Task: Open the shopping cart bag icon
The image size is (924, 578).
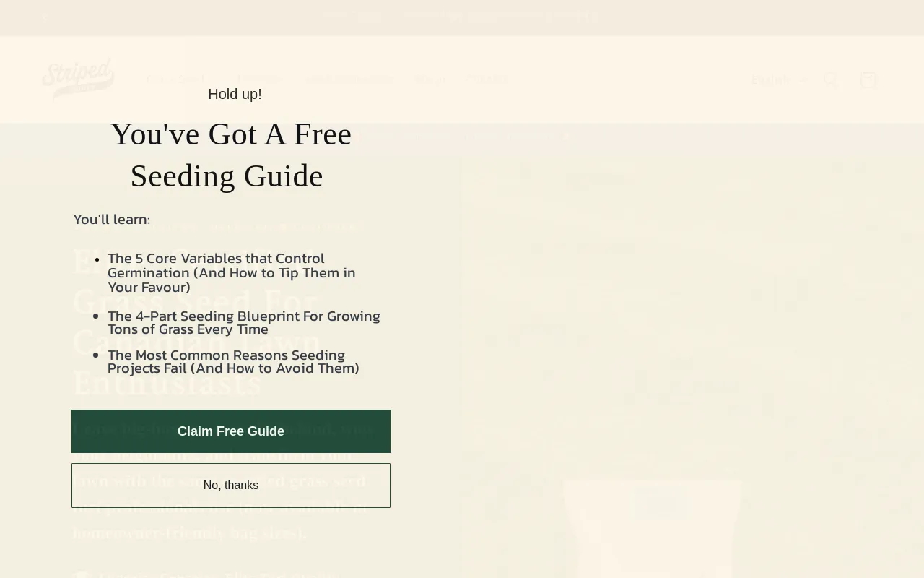Action: [868, 80]
